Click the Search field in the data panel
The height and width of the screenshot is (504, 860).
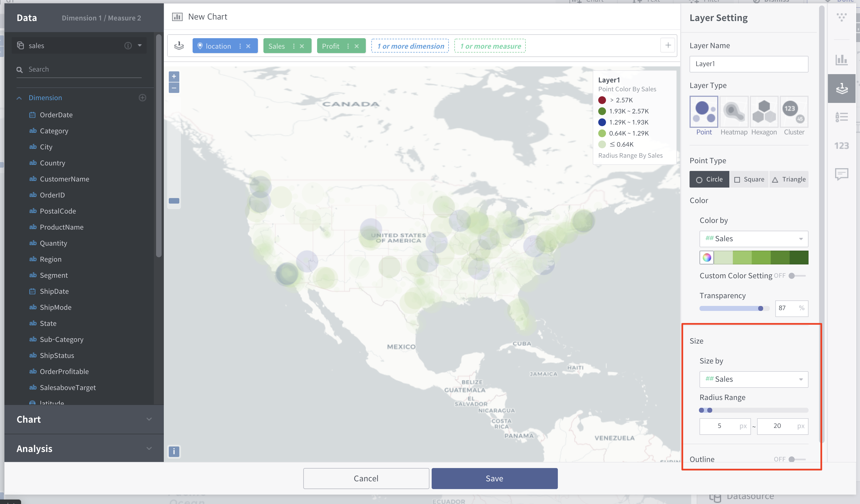pyautogui.click(x=79, y=69)
